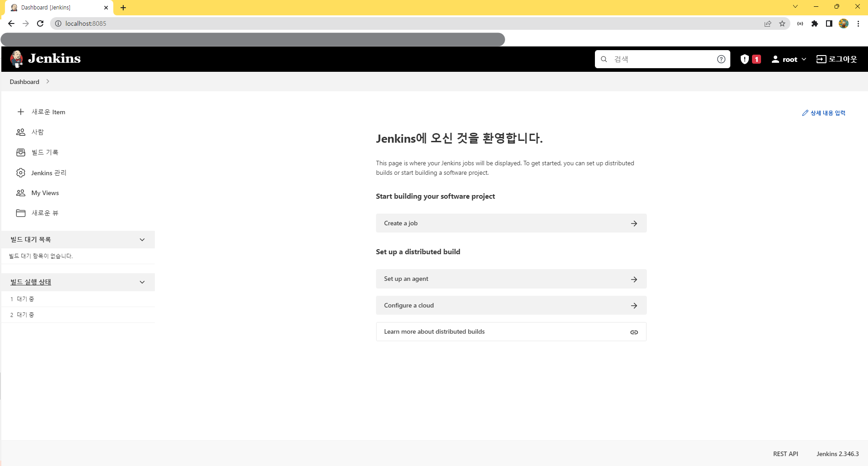The width and height of the screenshot is (868, 466).
Task: Focus the 검색 search input field
Action: [662, 59]
